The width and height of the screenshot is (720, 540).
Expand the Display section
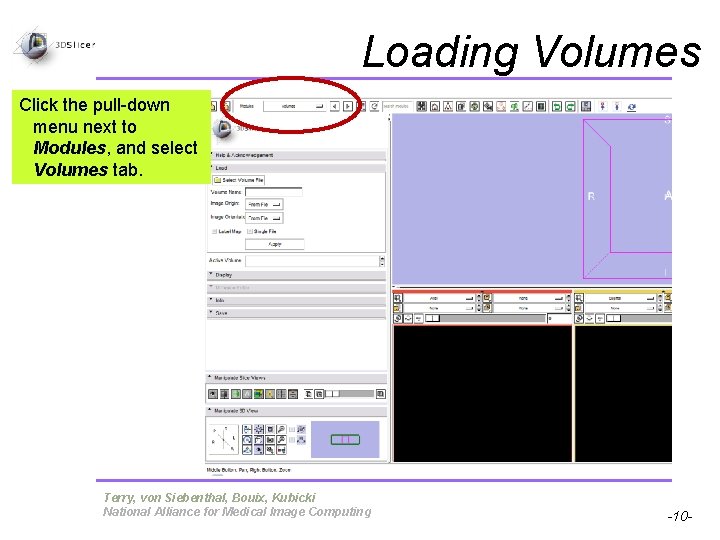pyautogui.click(x=297, y=275)
